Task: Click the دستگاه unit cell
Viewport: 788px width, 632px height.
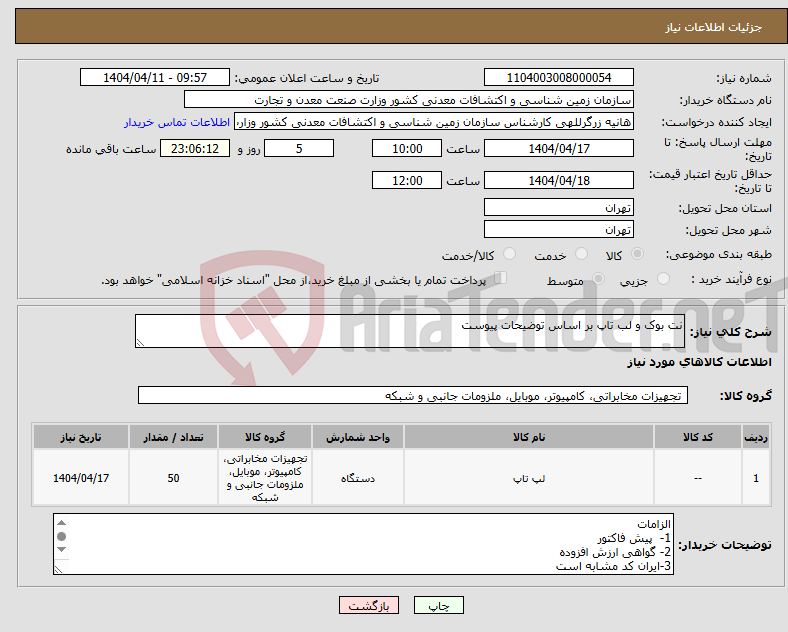Action: pyautogui.click(x=358, y=478)
